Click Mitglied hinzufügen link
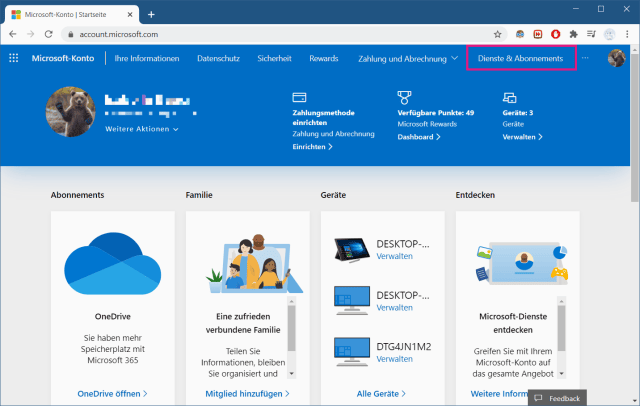Screen dimensions: 640x406 (247, 394)
